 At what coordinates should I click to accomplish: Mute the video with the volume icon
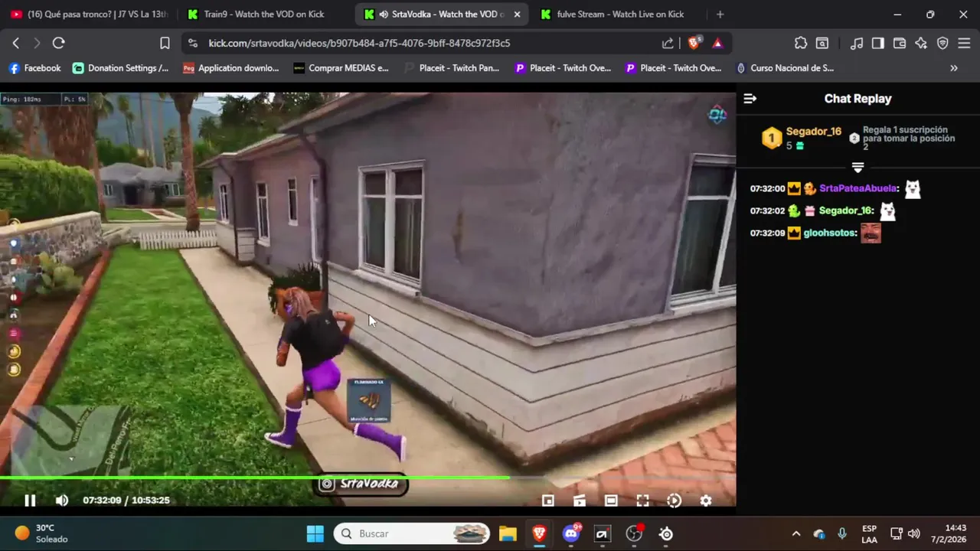click(x=62, y=500)
